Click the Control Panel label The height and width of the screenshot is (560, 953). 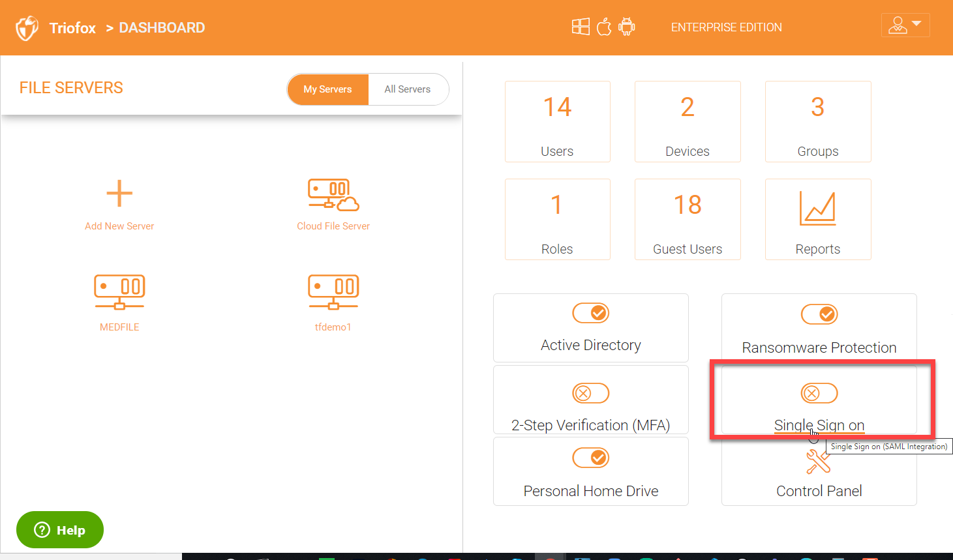click(x=819, y=491)
